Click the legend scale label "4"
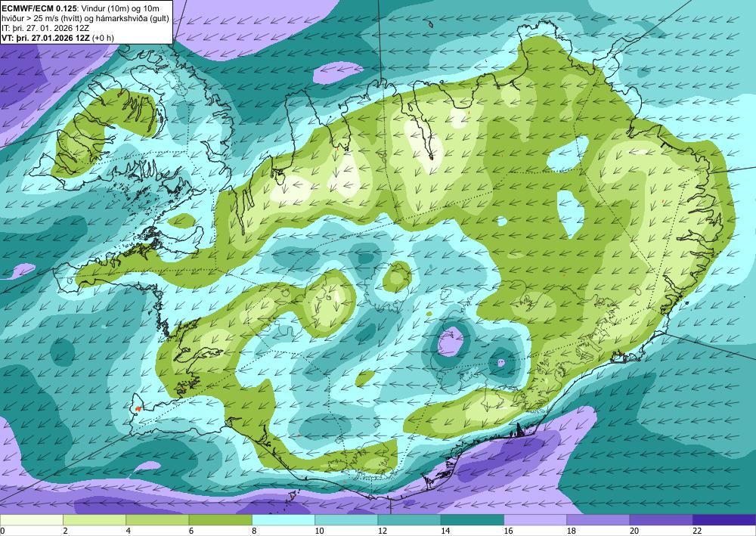The width and height of the screenshot is (756, 536). coord(129,531)
